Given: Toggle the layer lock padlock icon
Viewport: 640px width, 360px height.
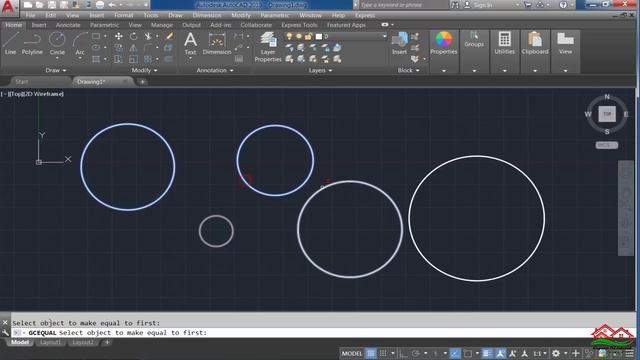Looking at the screenshot, I should tap(308, 36).
